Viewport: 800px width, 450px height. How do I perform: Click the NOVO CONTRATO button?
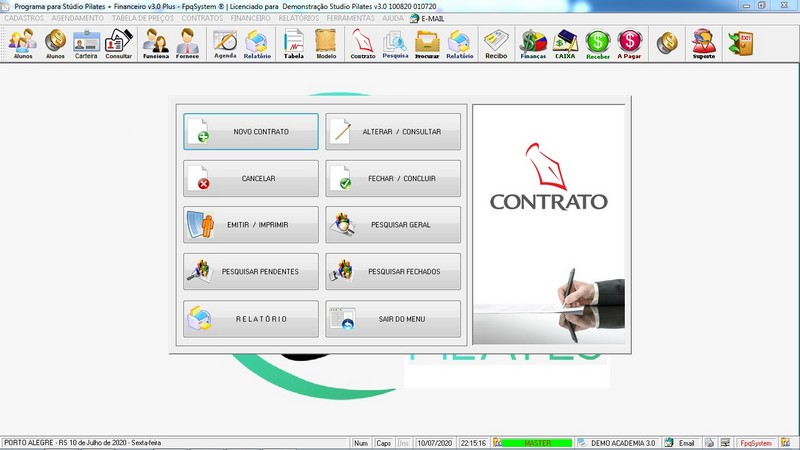click(251, 132)
